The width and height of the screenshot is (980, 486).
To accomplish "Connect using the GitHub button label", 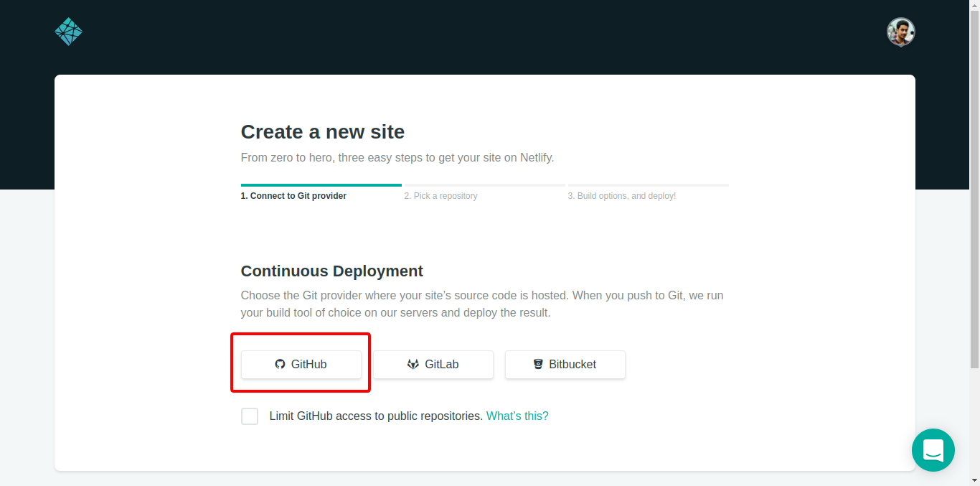I will pos(308,365).
